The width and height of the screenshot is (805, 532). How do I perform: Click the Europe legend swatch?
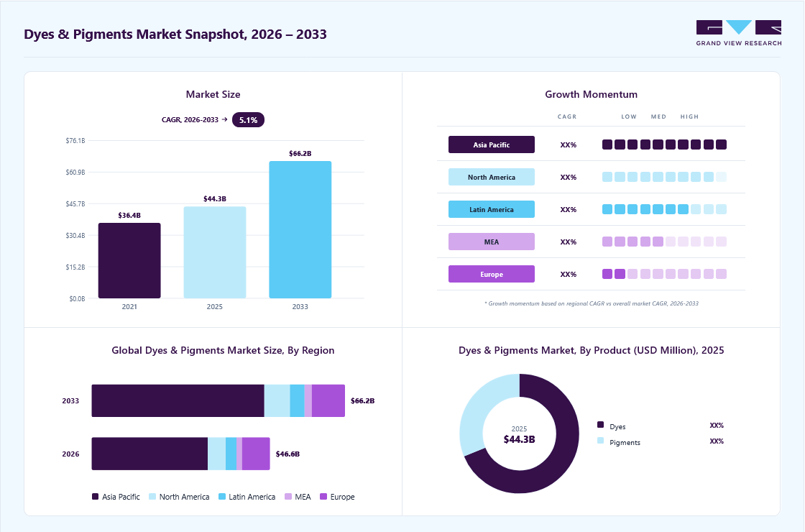click(323, 497)
